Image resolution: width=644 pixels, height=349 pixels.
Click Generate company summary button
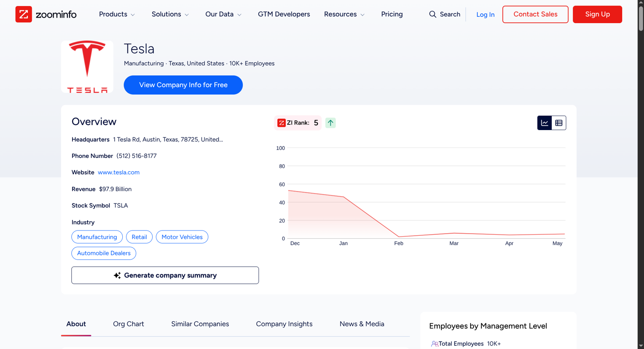165,275
